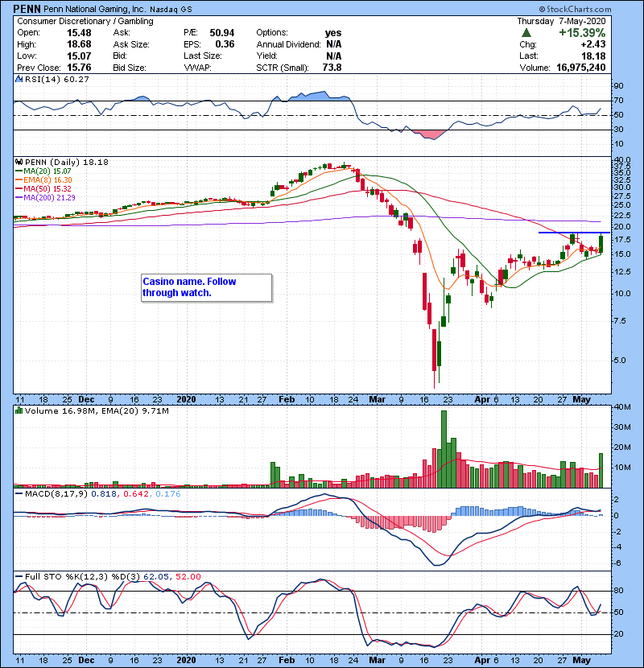644x668 pixels.
Task: Click the bold PENN ticker symbol in the header
Action: pos(27,9)
